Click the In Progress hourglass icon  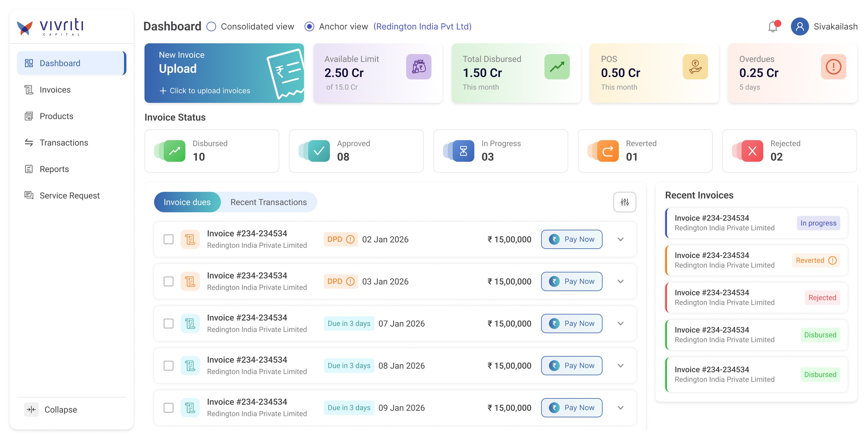tap(463, 151)
